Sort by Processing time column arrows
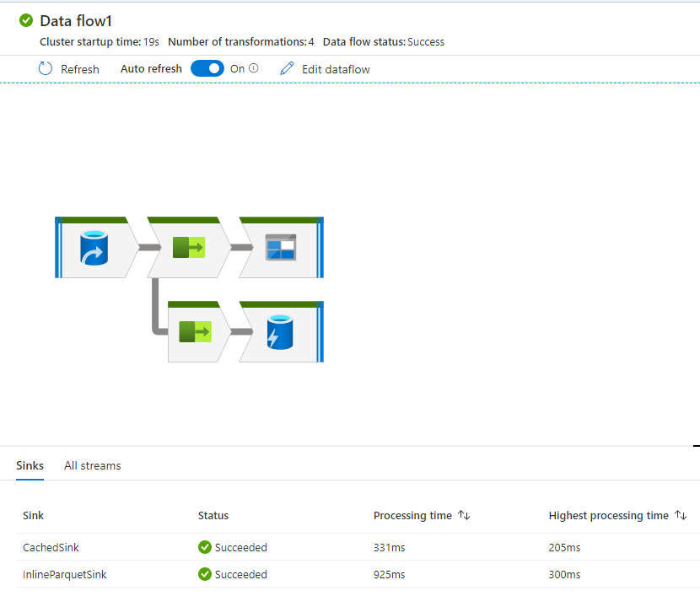The width and height of the screenshot is (700, 612). click(x=465, y=516)
